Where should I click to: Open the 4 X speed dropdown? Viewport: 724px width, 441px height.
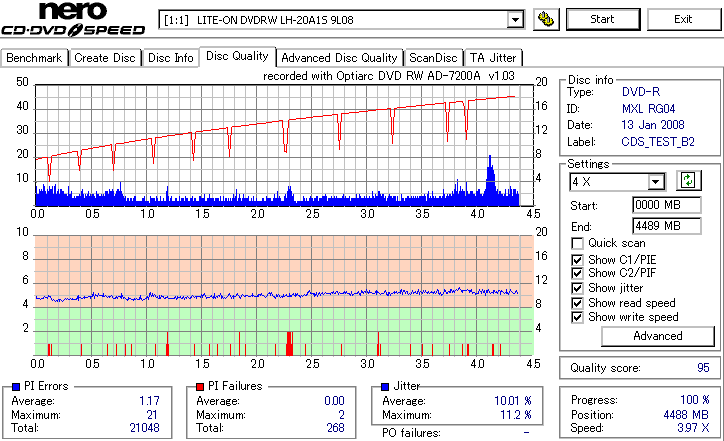click(655, 182)
